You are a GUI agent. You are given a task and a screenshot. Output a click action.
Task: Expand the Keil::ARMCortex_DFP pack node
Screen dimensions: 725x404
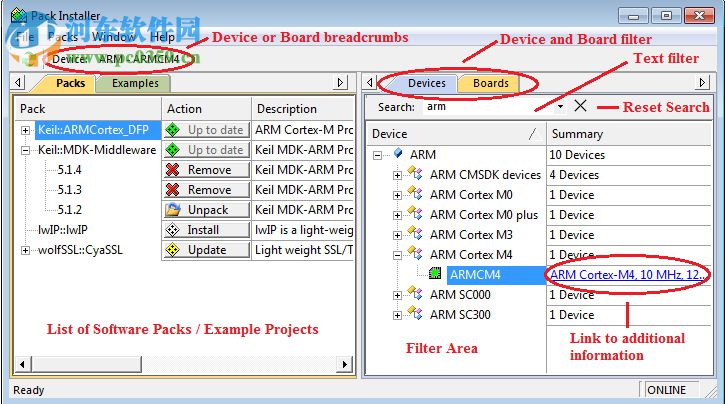coord(25,130)
